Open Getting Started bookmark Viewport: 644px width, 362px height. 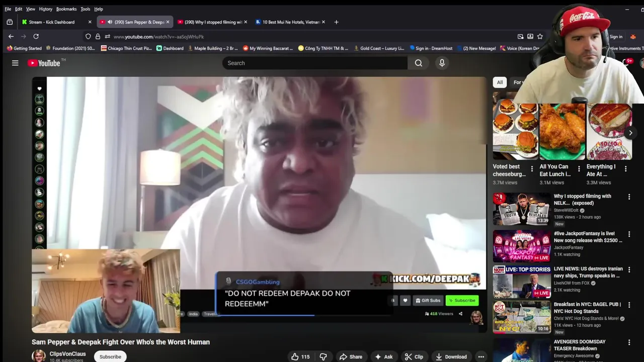[24, 48]
